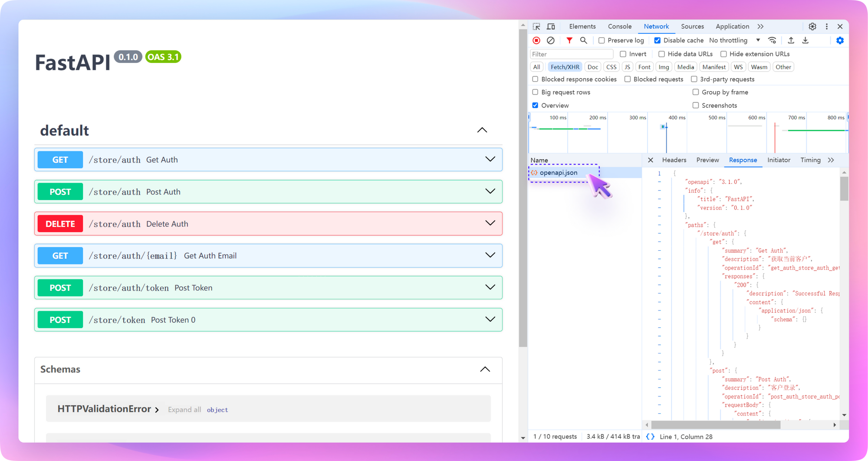Click the network overview timeline
868x461 pixels.
click(x=688, y=134)
